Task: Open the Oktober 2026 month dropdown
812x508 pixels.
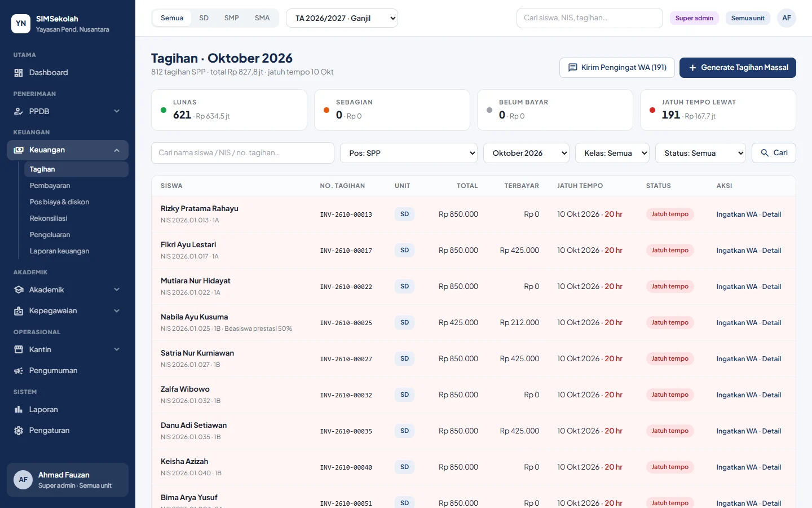Action: click(526, 153)
